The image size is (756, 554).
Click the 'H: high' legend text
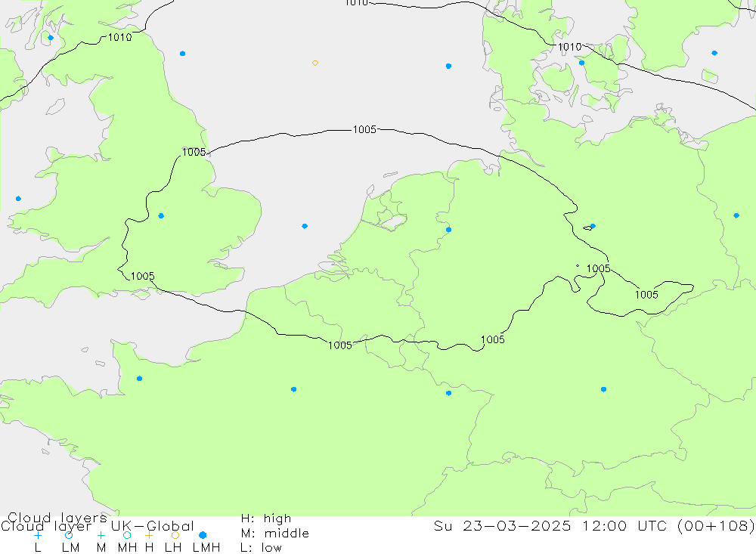266,518
